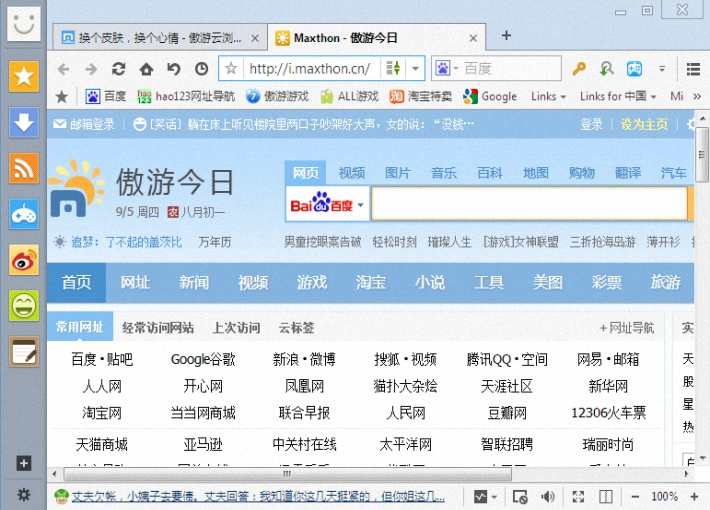
Task: Click the favorites bar star icon
Action: (62, 96)
